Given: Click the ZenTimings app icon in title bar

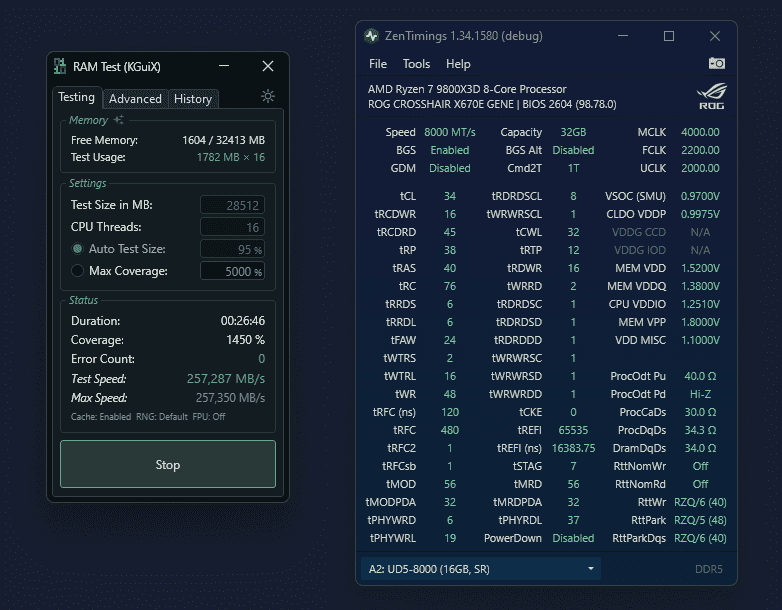Looking at the screenshot, I should (371, 36).
